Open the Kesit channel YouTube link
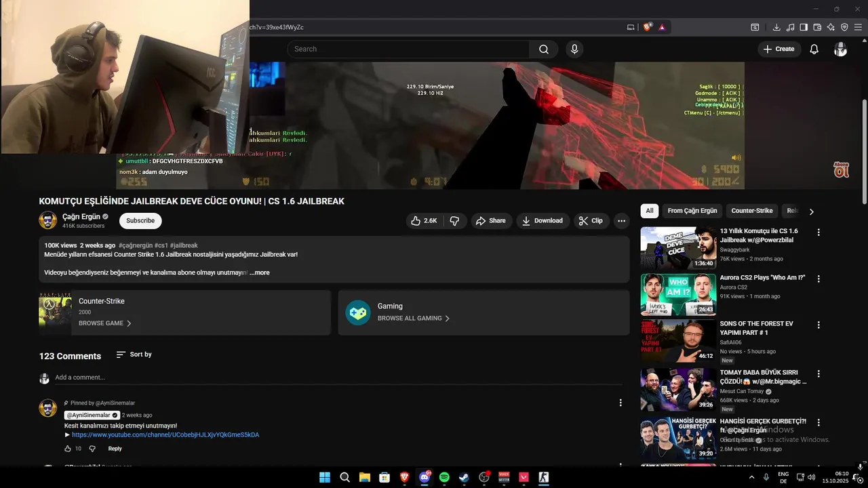 (x=165, y=434)
